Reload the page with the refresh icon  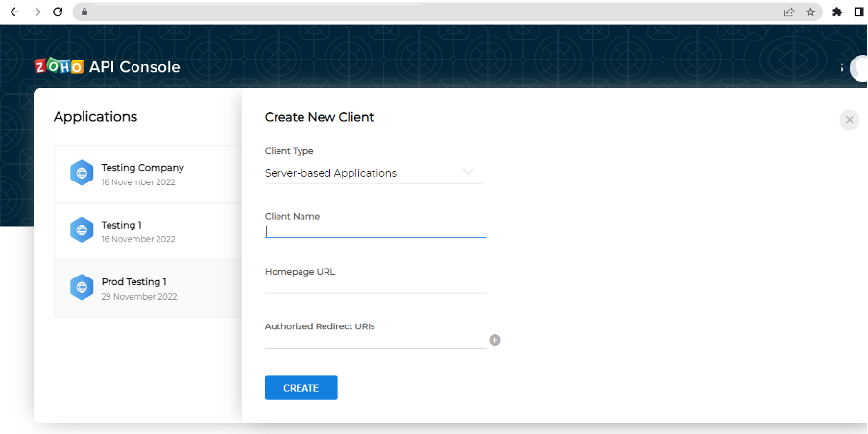tap(58, 12)
